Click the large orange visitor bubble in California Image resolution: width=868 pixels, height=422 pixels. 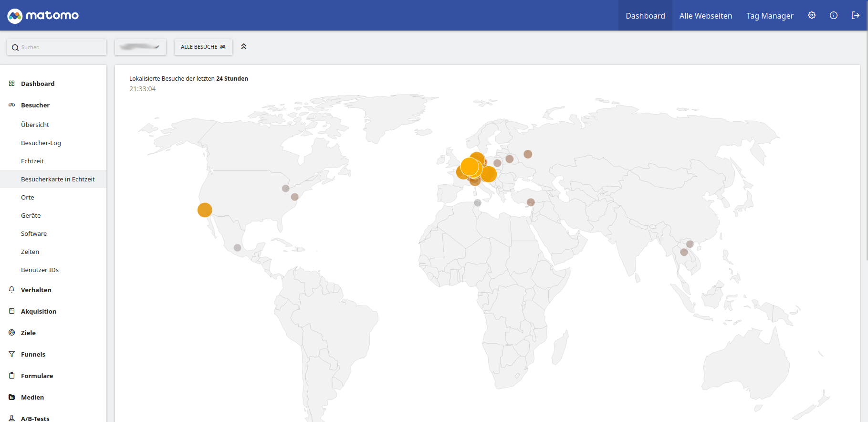205,210
